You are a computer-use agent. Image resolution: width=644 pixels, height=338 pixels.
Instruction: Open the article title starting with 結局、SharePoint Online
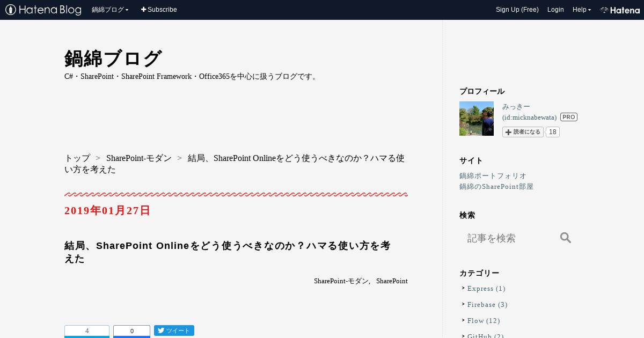pos(228,252)
